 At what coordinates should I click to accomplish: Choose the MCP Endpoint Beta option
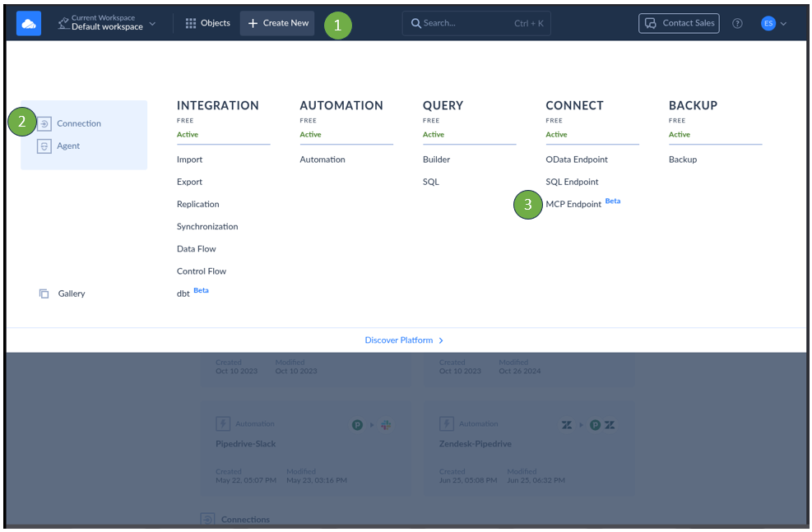point(573,203)
